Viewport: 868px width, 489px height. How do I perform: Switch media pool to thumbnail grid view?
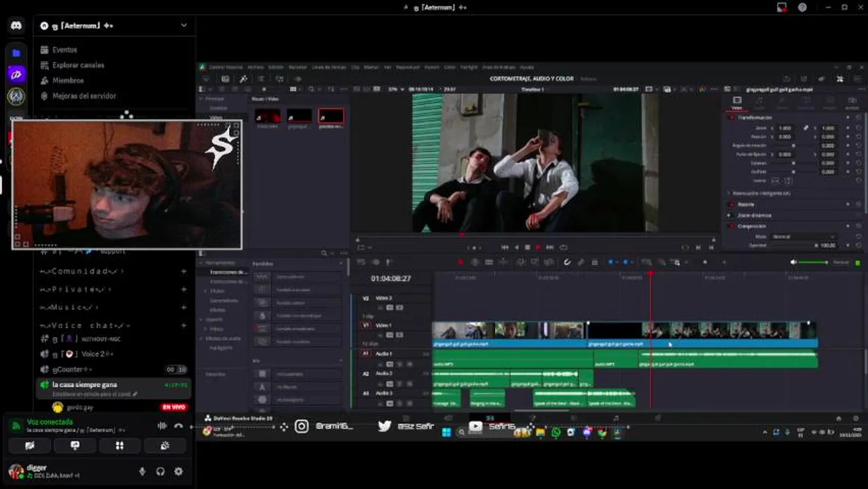pyautogui.click(x=293, y=89)
